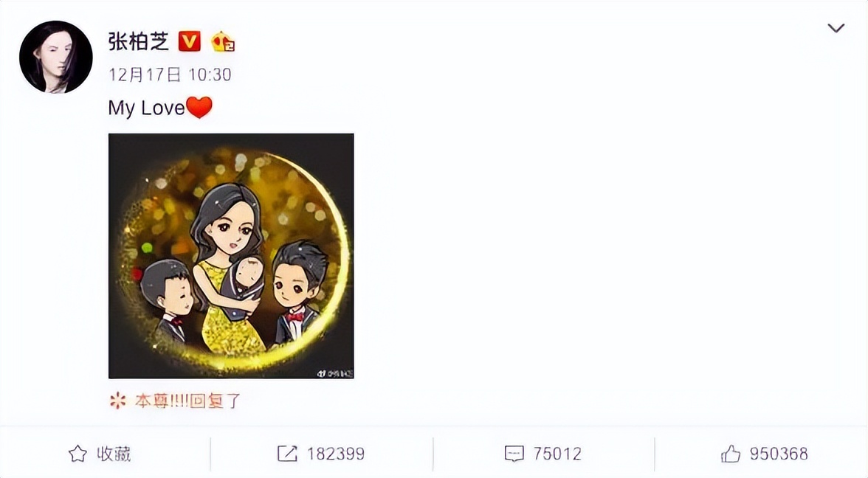Click the orange verified V badge
868x478 pixels.
(x=189, y=41)
